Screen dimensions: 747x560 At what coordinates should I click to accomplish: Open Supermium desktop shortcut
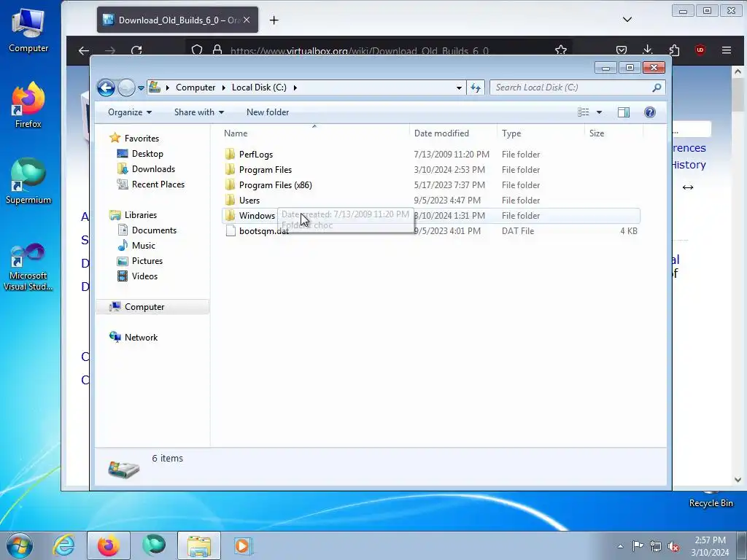(x=28, y=182)
